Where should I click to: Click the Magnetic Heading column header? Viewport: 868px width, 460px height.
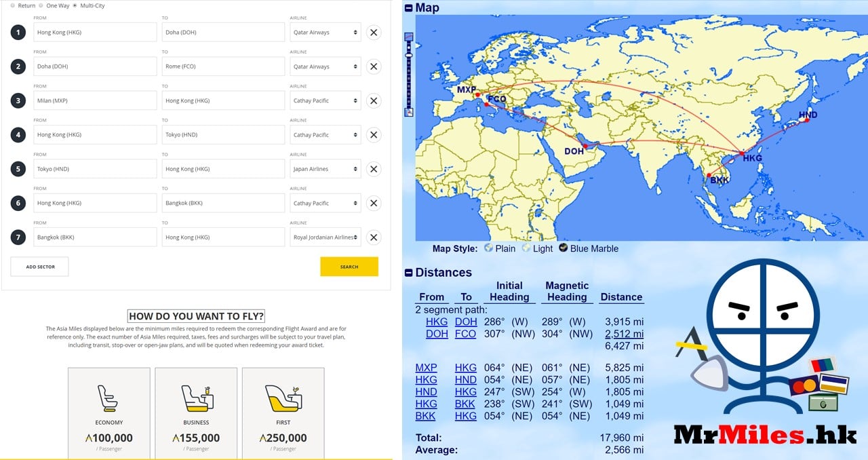[567, 291]
